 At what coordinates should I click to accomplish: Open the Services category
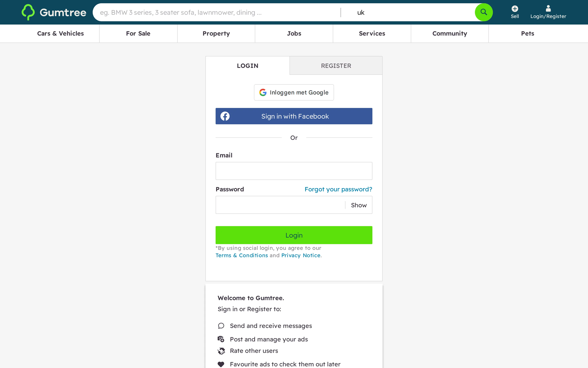tap(372, 34)
